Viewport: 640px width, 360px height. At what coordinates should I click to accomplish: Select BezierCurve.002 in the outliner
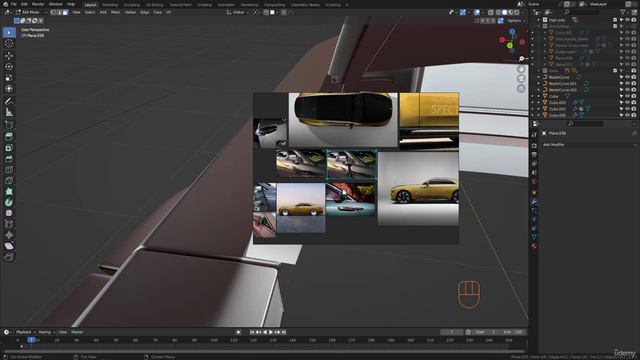563,90
